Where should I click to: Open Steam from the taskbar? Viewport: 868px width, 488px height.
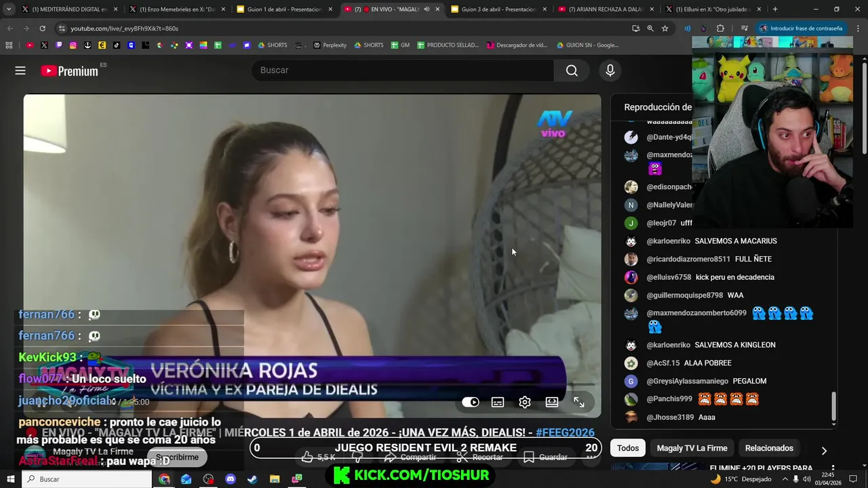tap(252, 479)
